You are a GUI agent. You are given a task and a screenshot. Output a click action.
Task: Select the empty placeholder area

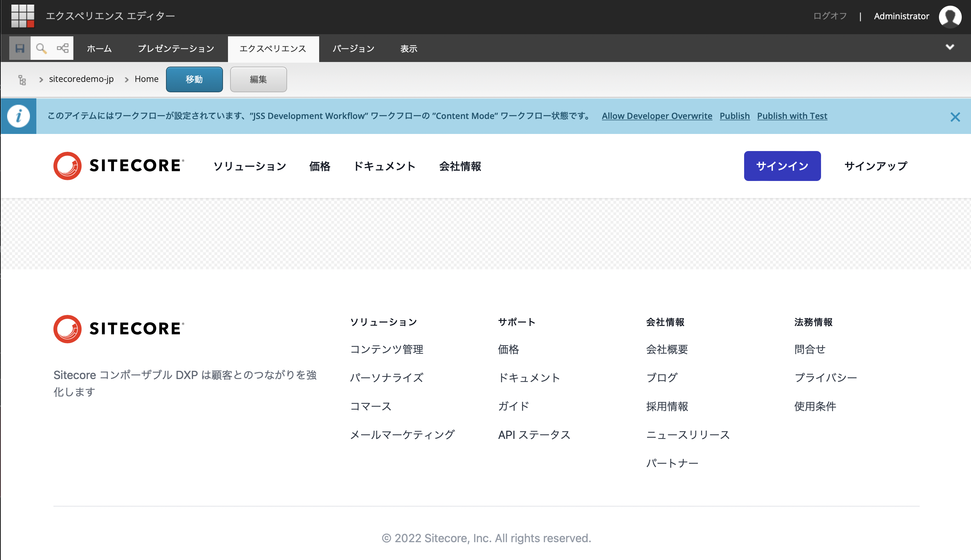tap(486, 233)
